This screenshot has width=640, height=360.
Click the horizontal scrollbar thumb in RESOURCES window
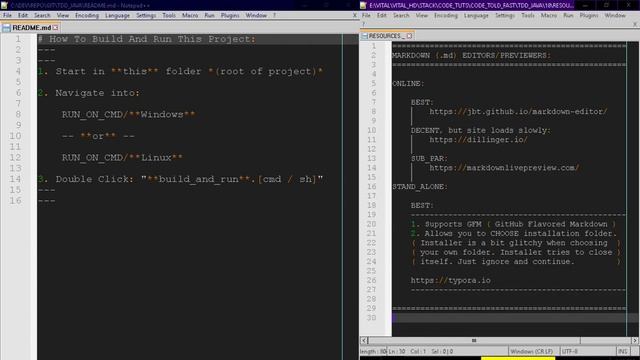pos(474,340)
